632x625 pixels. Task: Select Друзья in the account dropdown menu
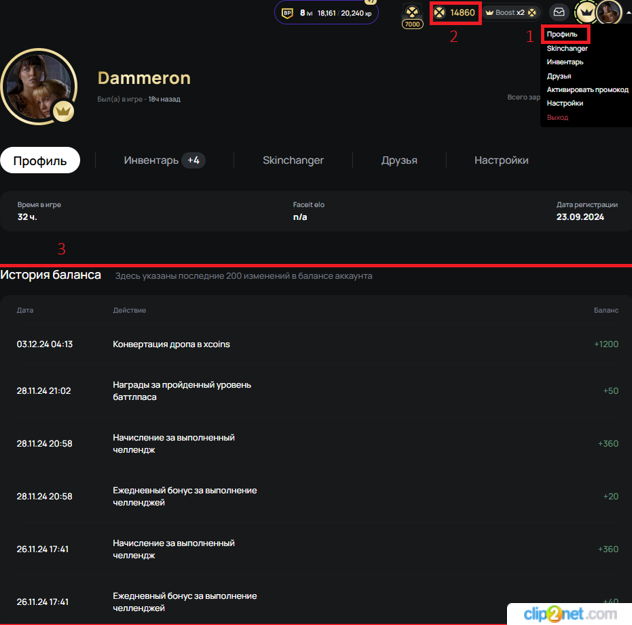tap(559, 76)
